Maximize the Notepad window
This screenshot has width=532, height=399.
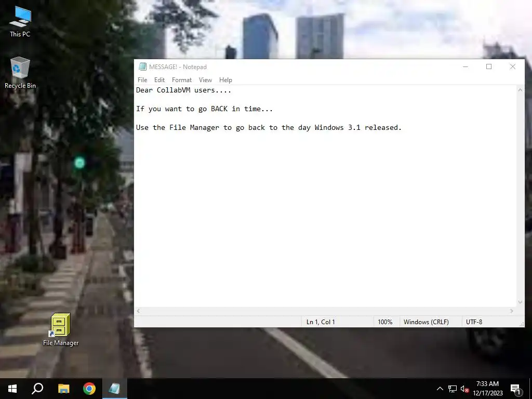click(489, 67)
